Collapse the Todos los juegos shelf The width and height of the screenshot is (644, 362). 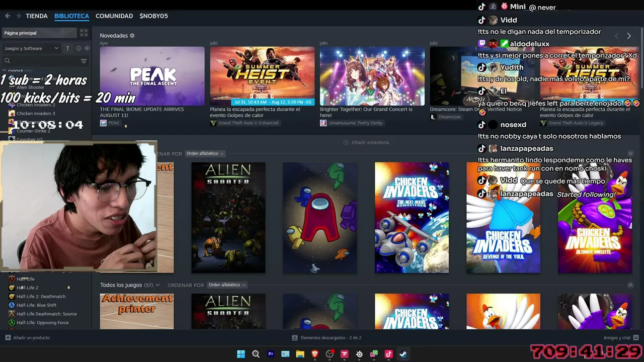point(630,285)
